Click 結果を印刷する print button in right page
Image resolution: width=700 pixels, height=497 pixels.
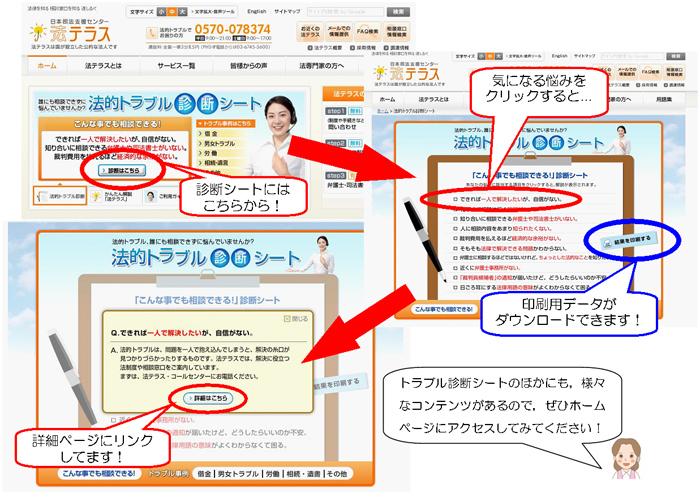point(630,240)
